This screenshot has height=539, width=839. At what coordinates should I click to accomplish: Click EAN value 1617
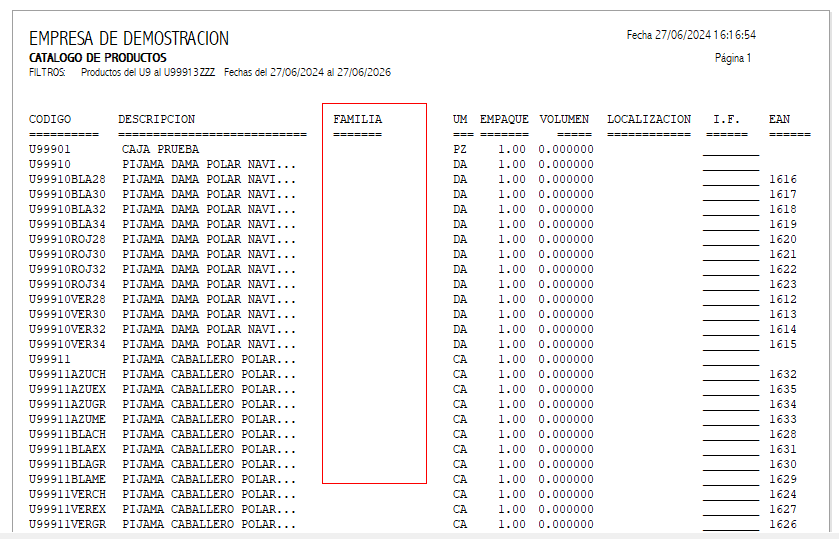(x=783, y=194)
